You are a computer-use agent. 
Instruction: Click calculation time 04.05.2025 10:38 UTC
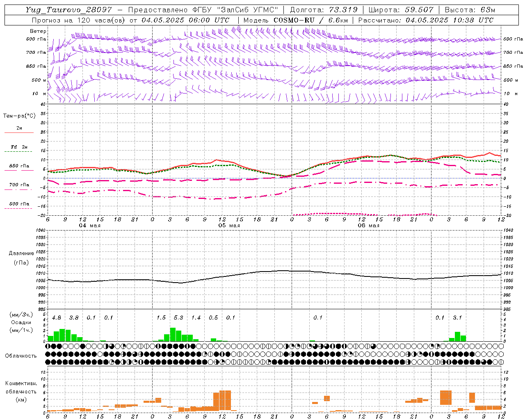tap(450, 20)
